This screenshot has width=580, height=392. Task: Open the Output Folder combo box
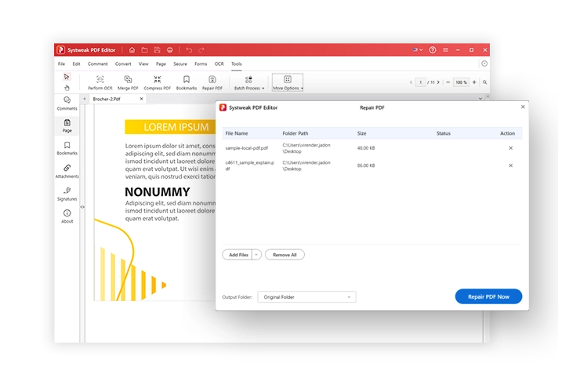point(306,297)
